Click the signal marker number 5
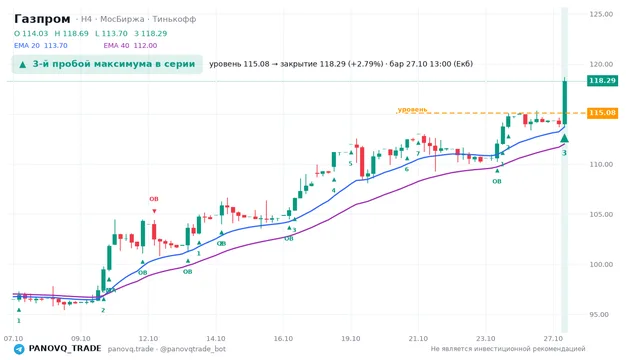640x360 pixels. coord(350,164)
